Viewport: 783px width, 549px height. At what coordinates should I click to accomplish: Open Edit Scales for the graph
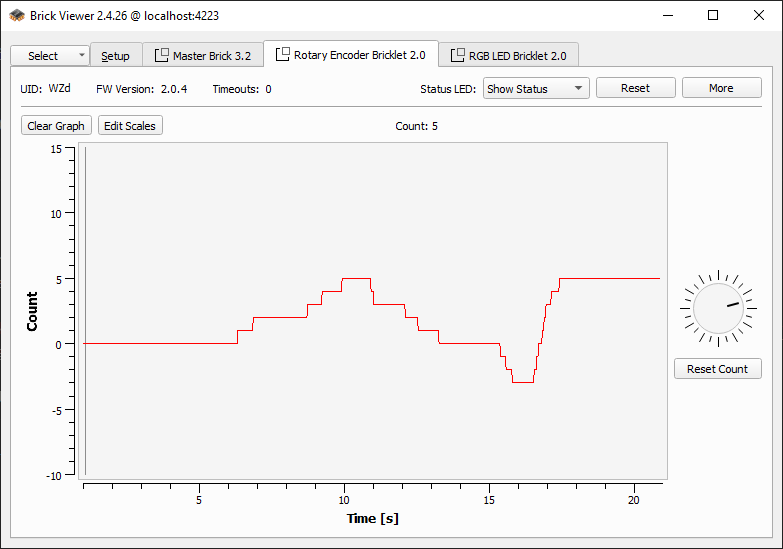click(130, 126)
